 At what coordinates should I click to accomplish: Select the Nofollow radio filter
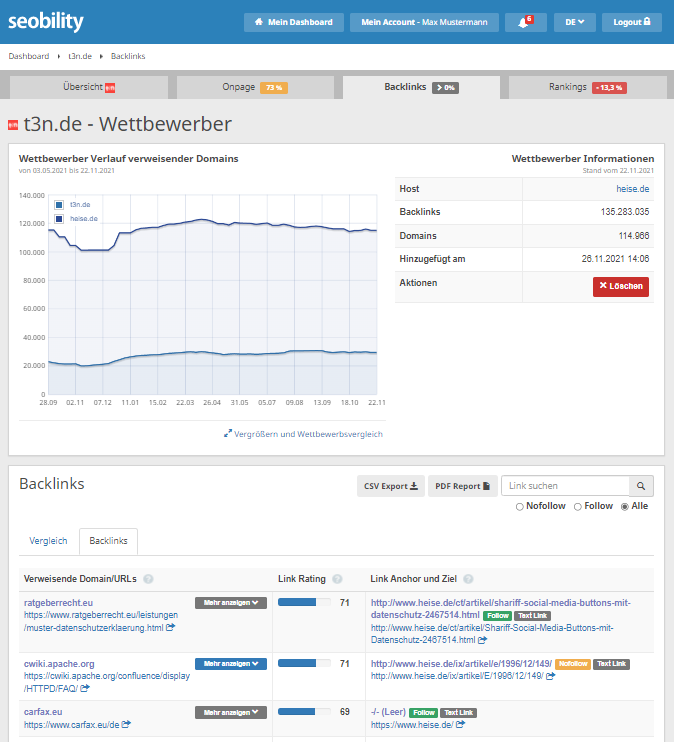point(520,507)
